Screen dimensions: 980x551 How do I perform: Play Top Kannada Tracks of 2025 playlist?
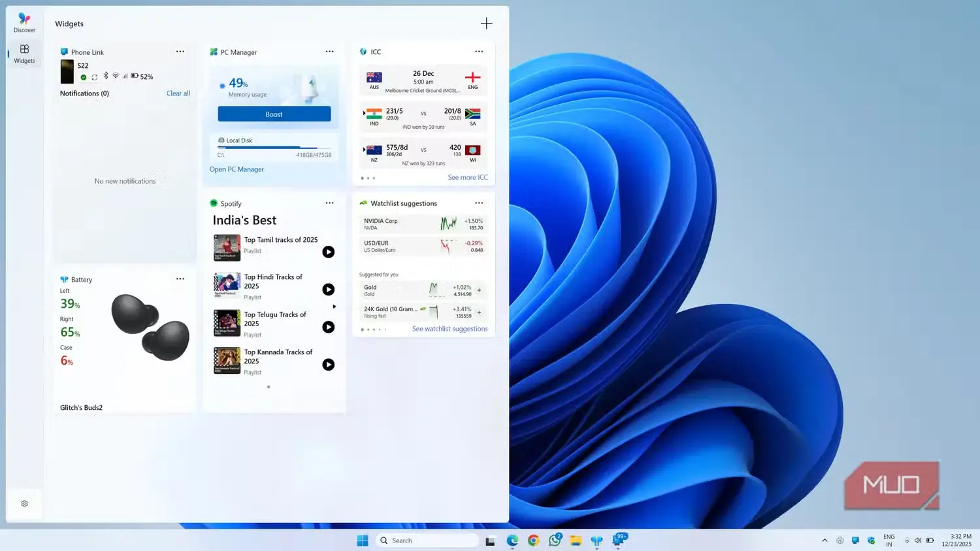[329, 365]
